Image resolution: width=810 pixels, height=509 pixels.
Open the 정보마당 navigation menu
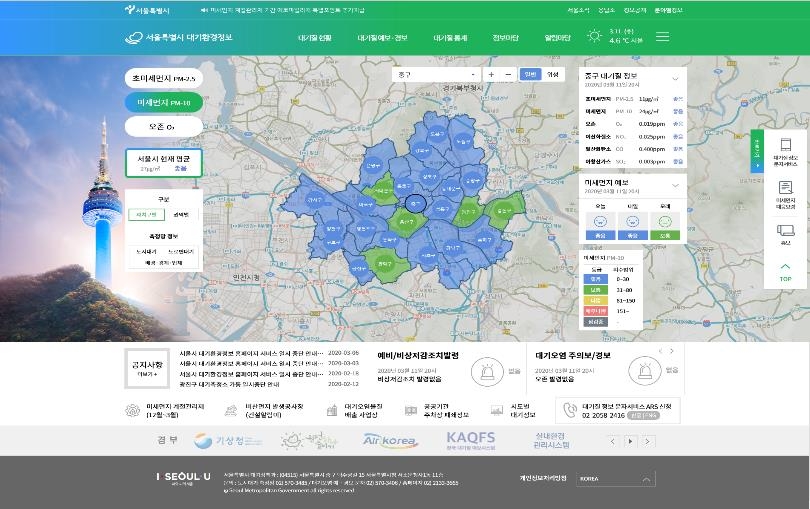tap(506, 38)
